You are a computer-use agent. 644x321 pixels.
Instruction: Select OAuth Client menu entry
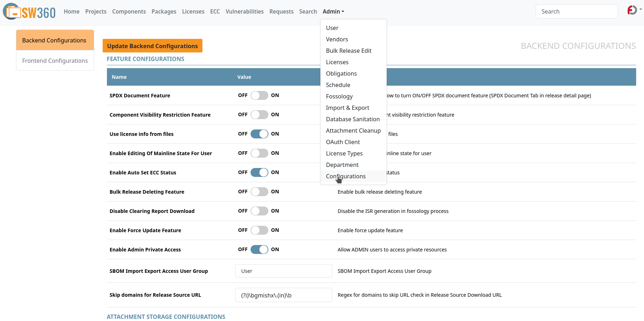click(343, 142)
